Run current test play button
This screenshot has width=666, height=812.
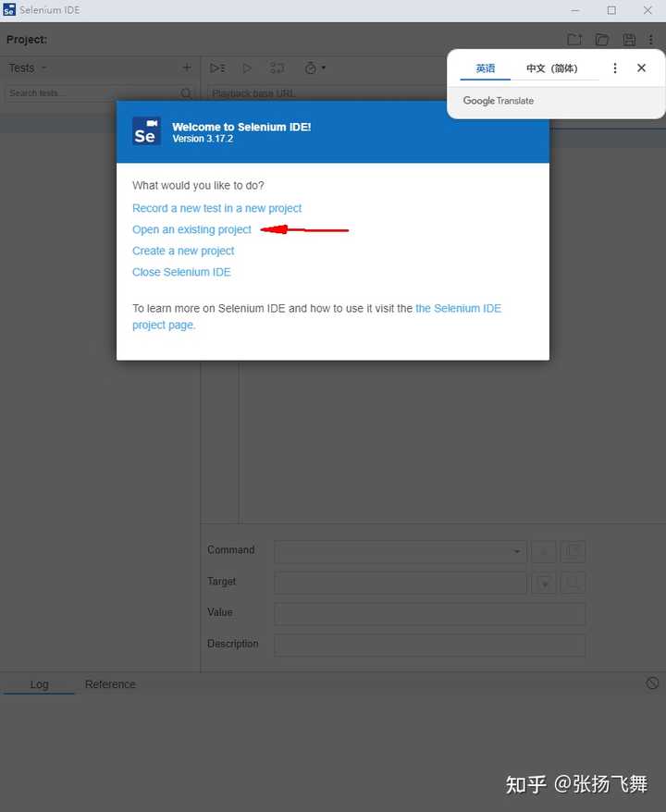click(x=247, y=68)
